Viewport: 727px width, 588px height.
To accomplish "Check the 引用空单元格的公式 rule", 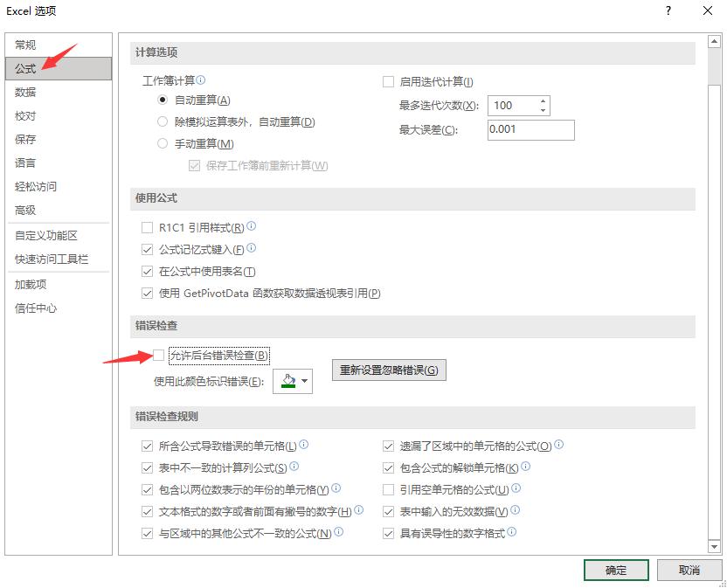I will (388, 489).
